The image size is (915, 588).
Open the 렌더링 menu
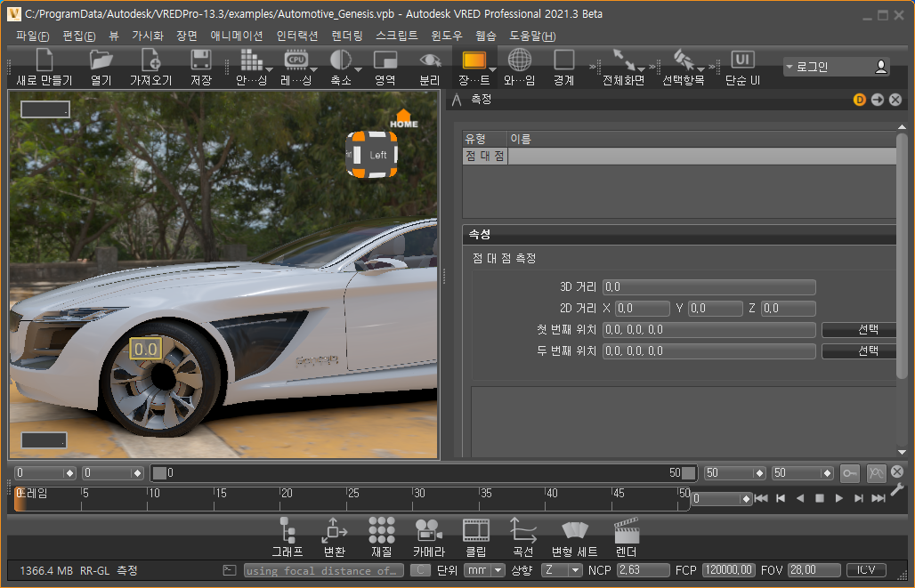click(x=346, y=36)
